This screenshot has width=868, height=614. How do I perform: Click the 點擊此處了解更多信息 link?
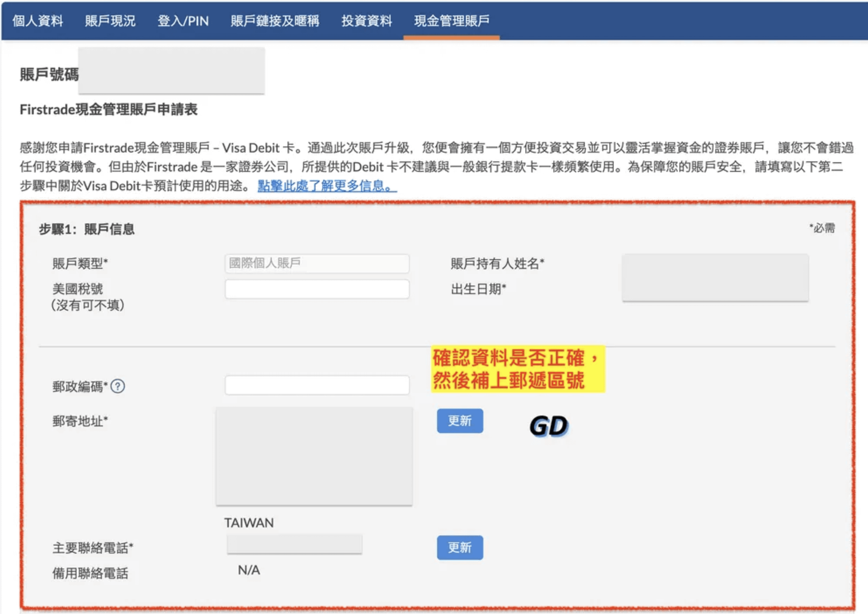coord(327,186)
